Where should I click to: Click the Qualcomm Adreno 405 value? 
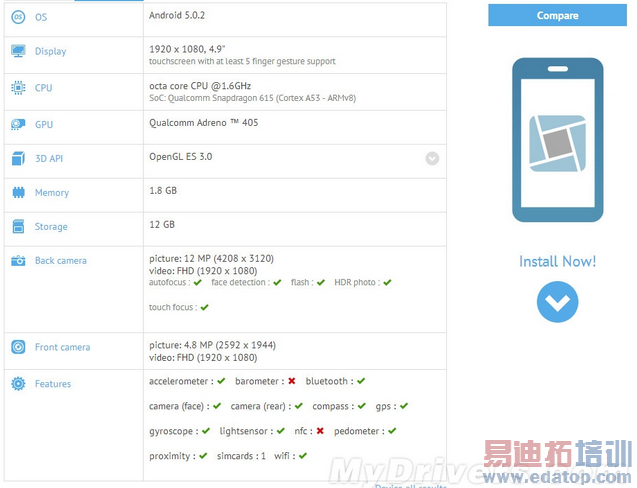[x=204, y=123]
